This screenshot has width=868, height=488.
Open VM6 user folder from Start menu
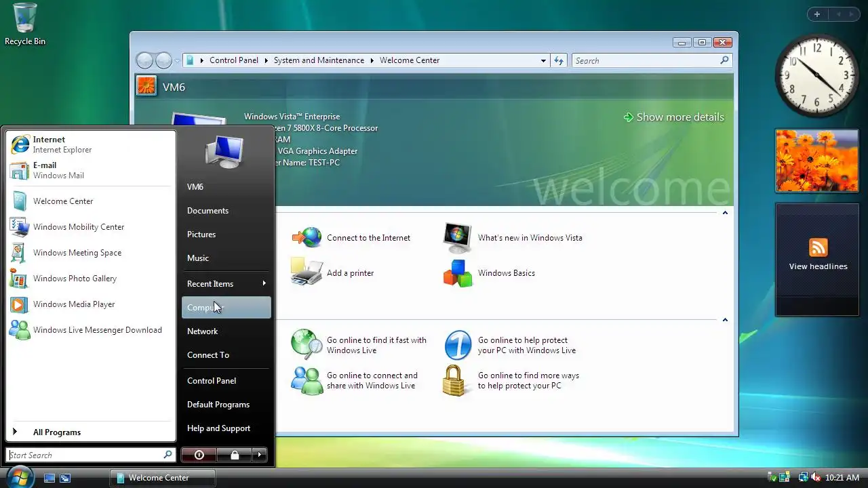click(x=226, y=186)
